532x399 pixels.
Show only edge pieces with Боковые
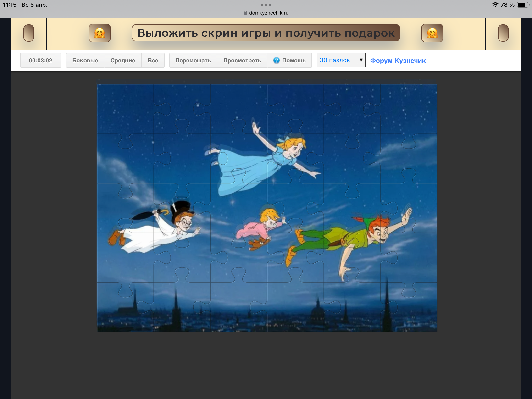click(85, 60)
